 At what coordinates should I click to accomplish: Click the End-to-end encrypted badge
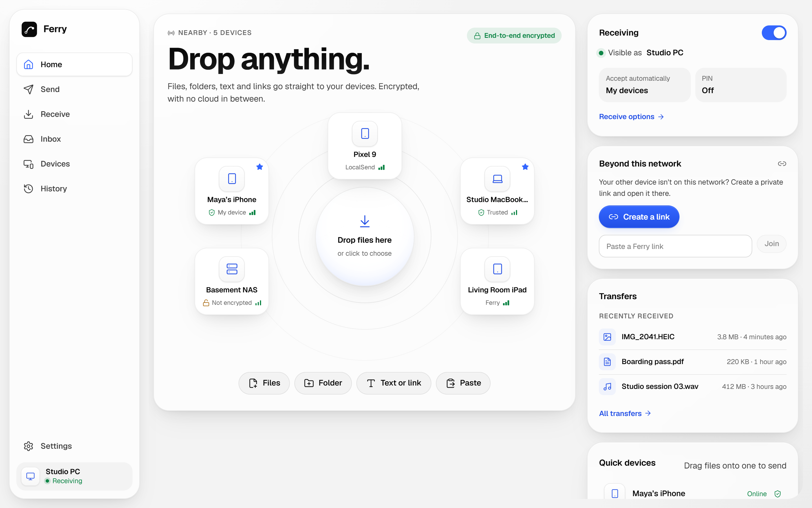[514, 36]
